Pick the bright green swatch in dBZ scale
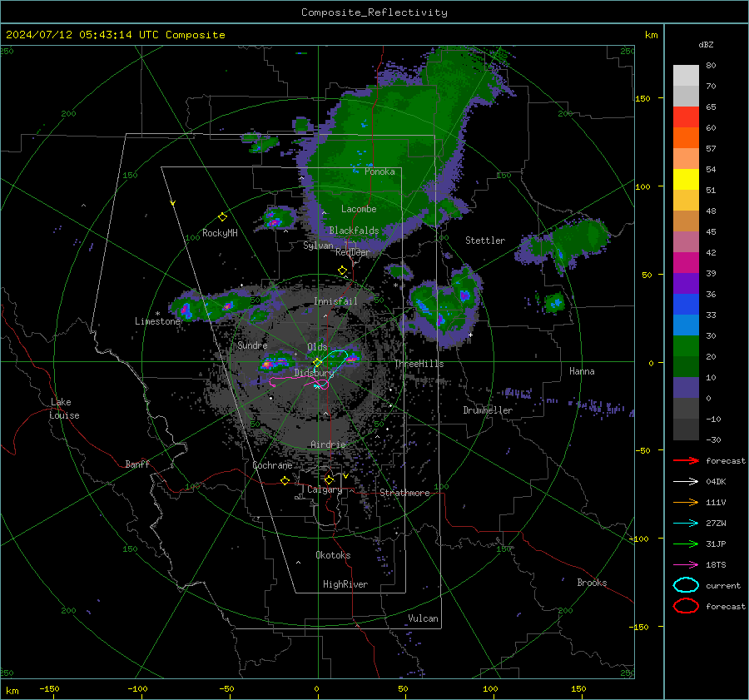The image size is (749, 700). (686, 346)
